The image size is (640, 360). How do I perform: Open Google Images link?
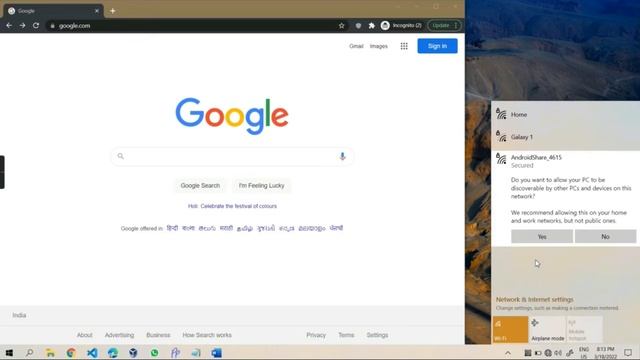tap(378, 46)
